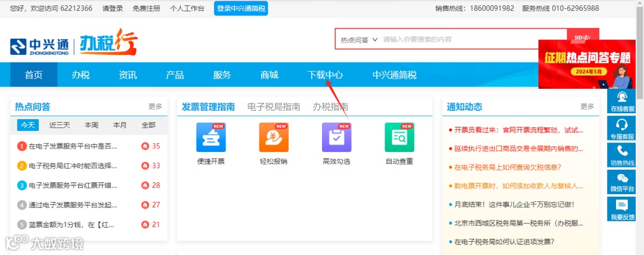Open 个人工作台 link

[x=187, y=8]
